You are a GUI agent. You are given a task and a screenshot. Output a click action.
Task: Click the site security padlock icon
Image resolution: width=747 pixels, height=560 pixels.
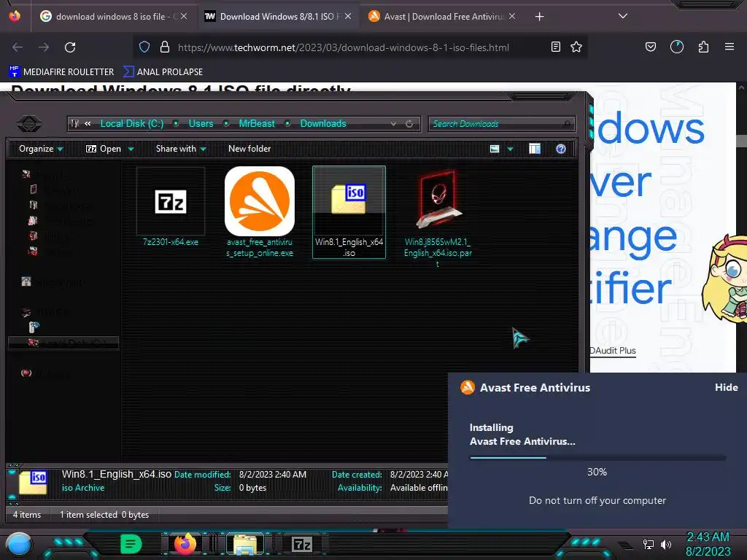click(165, 47)
